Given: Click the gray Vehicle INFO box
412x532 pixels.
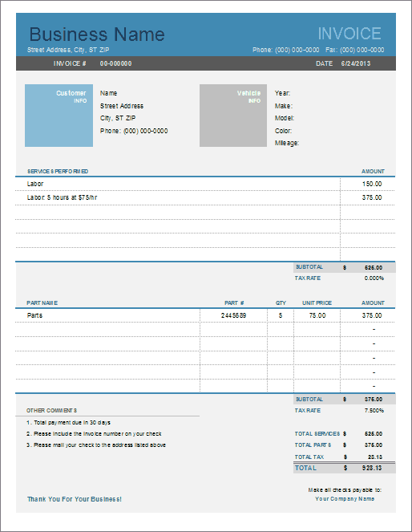Looking at the screenshot, I should tap(233, 116).
